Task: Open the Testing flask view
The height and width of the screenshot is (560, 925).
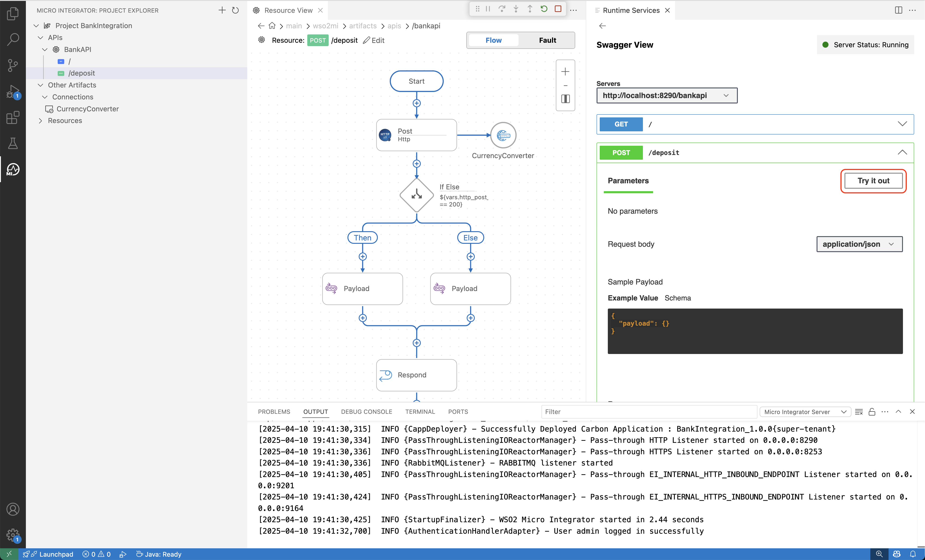Action: [x=13, y=143]
